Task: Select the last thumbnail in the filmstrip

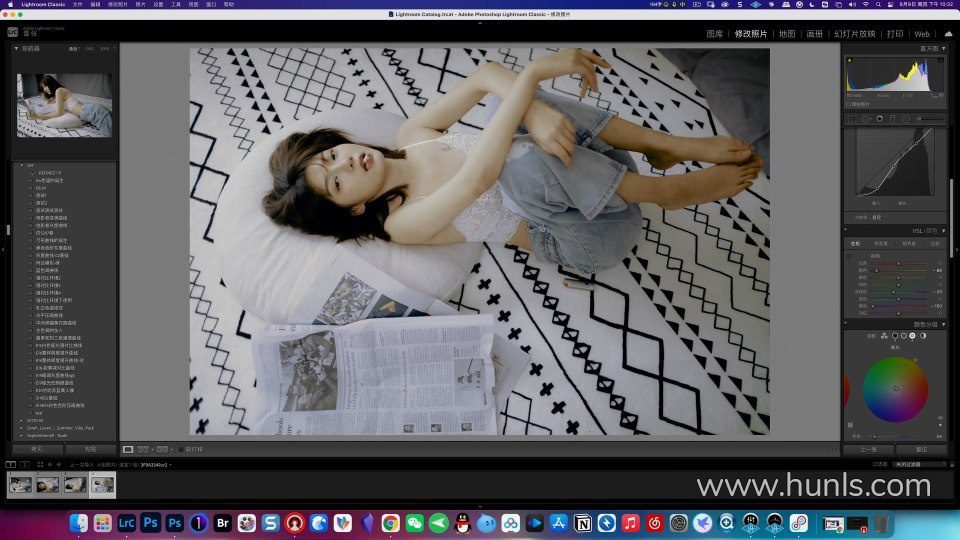Action: coord(103,485)
